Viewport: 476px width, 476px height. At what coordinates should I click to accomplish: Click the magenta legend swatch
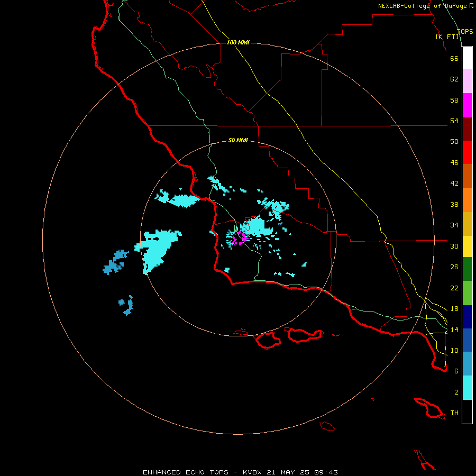(x=467, y=105)
